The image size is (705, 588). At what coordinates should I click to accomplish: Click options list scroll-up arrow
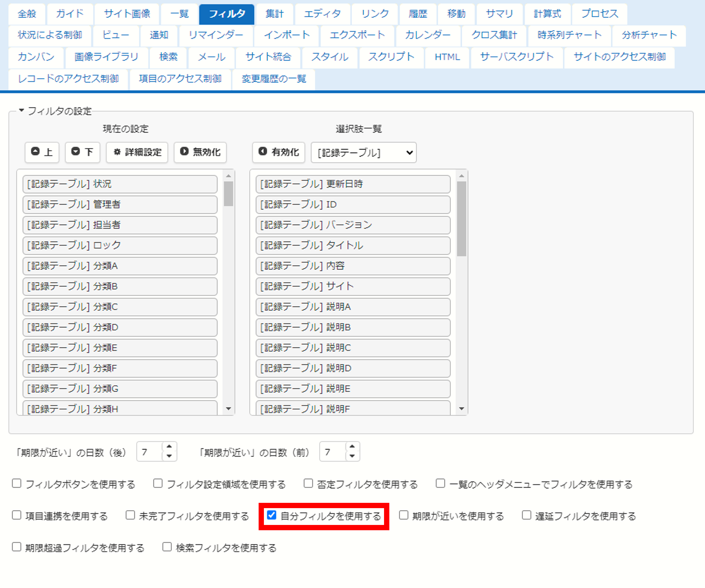pos(462,176)
